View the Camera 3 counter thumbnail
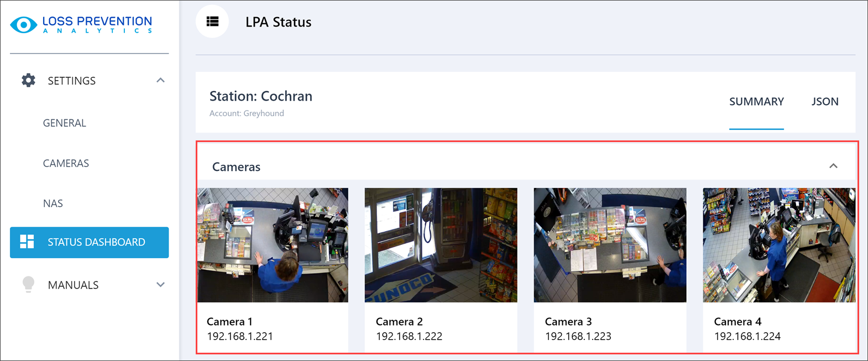 click(610, 245)
